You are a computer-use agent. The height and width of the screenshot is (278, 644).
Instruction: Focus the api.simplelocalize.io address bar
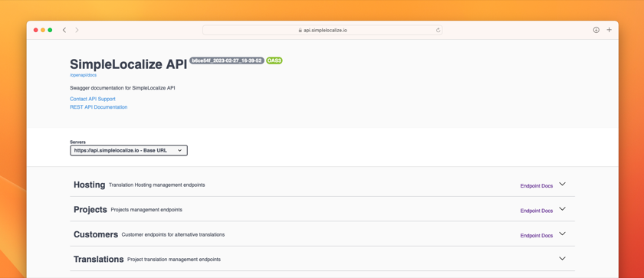coord(323,30)
